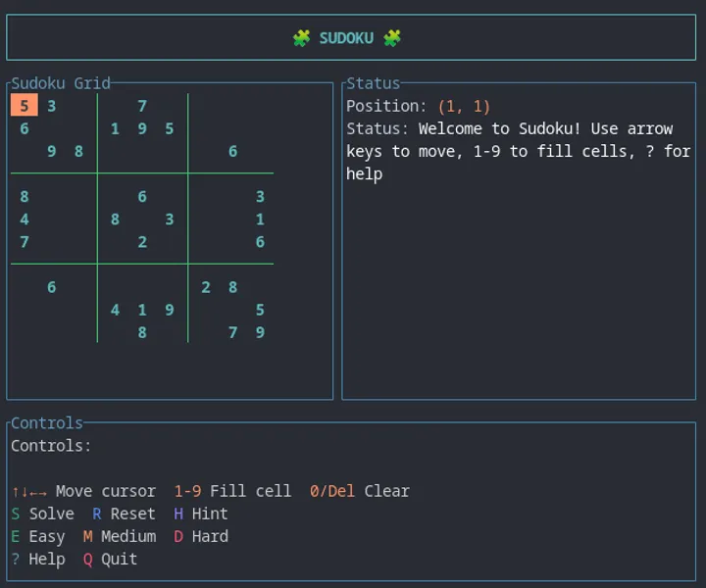Switch to Medium difficulty
Image resolution: width=706 pixels, height=588 pixels.
pyautogui.click(x=119, y=536)
